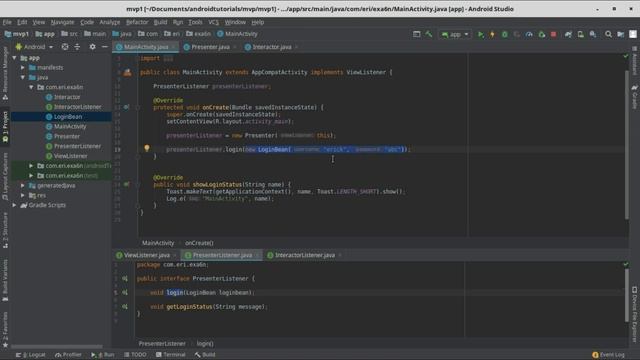Image resolution: width=640 pixels, height=360 pixels.
Task: Open the VCS menu
Action: click(213, 22)
